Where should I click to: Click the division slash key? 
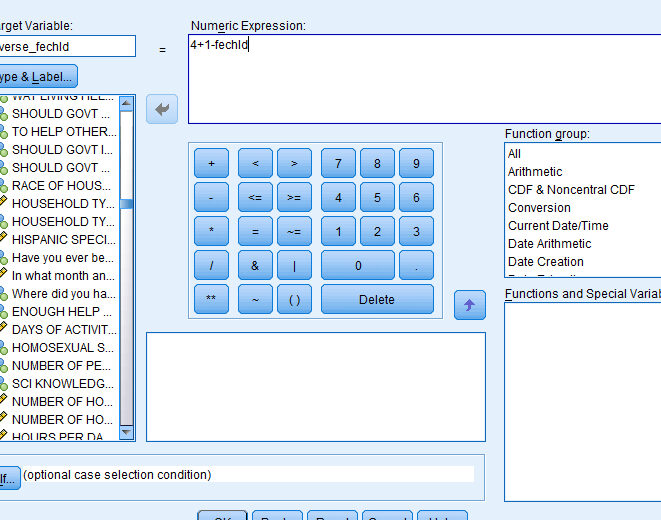[211, 265]
